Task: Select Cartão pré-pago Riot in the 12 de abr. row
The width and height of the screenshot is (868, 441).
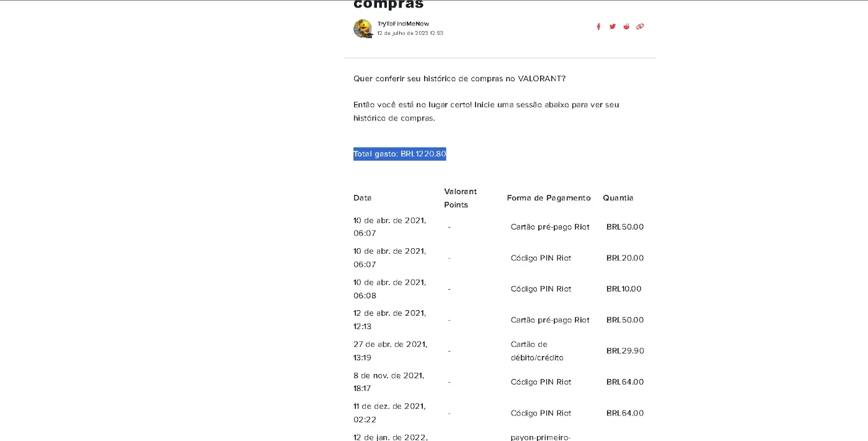Action: pyautogui.click(x=550, y=320)
